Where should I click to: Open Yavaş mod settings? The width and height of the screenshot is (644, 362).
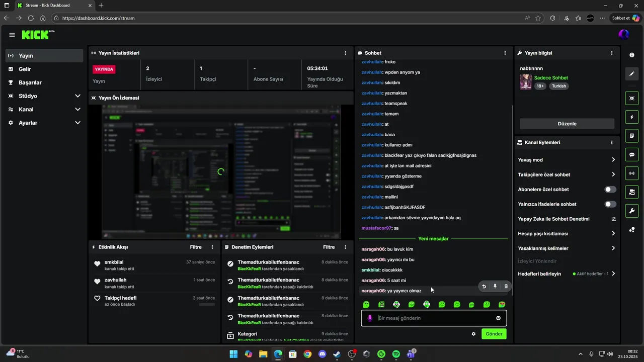click(x=567, y=160)
